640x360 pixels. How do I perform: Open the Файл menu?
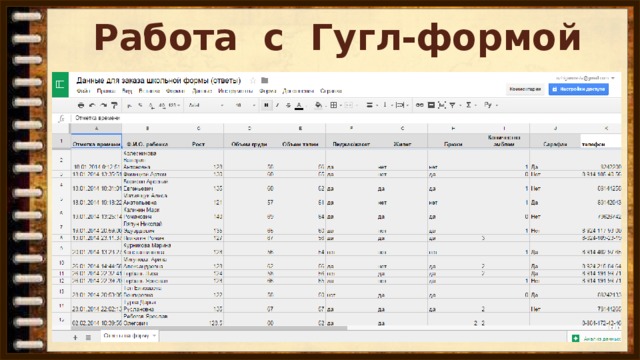83,91
